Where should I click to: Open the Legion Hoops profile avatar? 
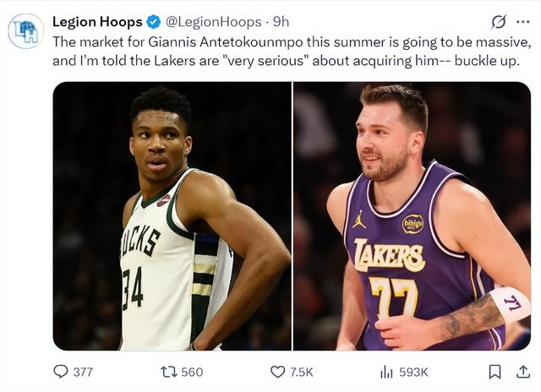pyautogui.click(x=25, y=31)
